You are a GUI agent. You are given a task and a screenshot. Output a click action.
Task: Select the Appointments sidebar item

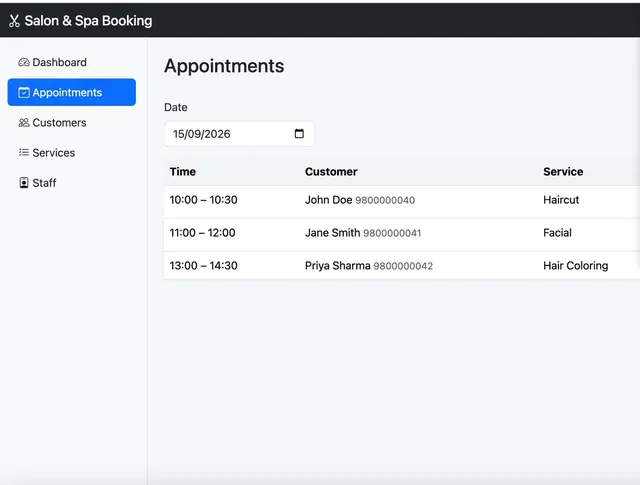point(71,92)
